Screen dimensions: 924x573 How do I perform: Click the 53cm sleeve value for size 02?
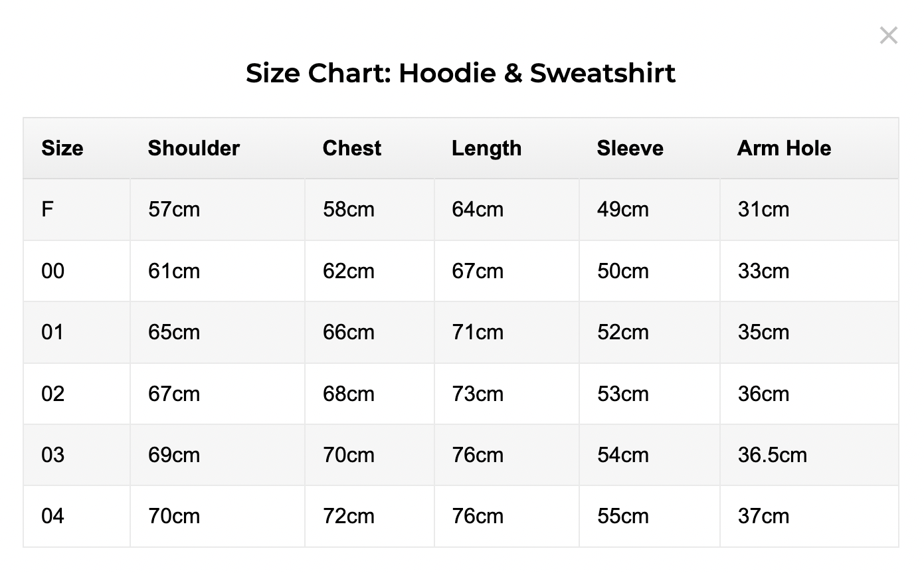tap(622, 394)
